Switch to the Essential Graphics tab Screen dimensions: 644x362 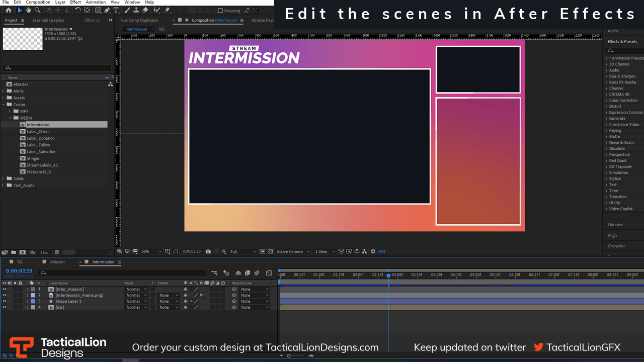pyautogui.click(x=48, y=20)
